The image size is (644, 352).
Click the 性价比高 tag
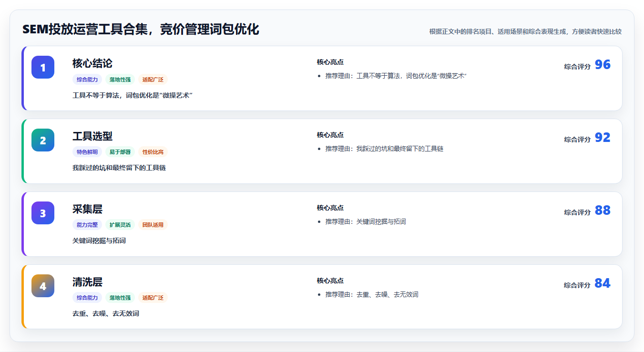153,152
